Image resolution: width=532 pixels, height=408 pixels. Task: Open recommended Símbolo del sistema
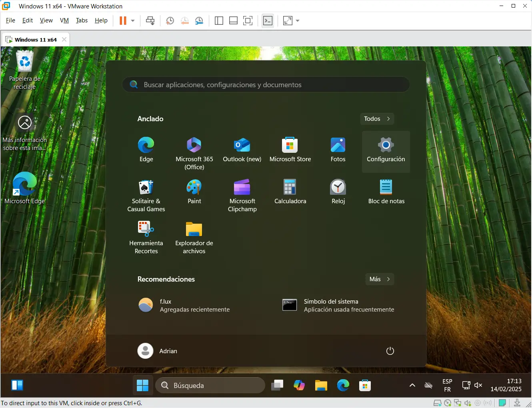point(338,305)
